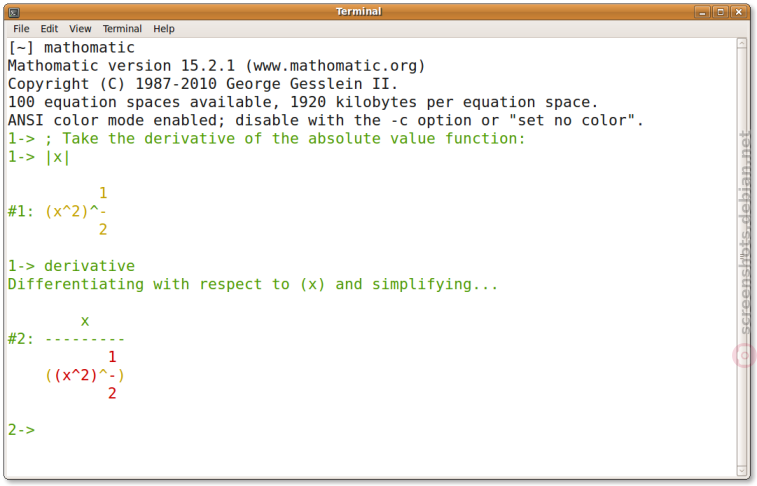Close the Terminal window
Viewport: 757px width, 486px height.
739,12
